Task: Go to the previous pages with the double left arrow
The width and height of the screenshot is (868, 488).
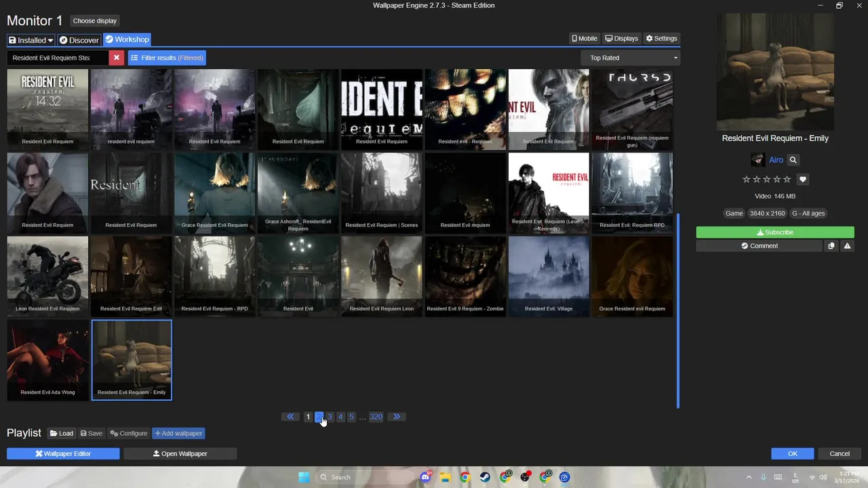Action: click(x=290, y=417)
